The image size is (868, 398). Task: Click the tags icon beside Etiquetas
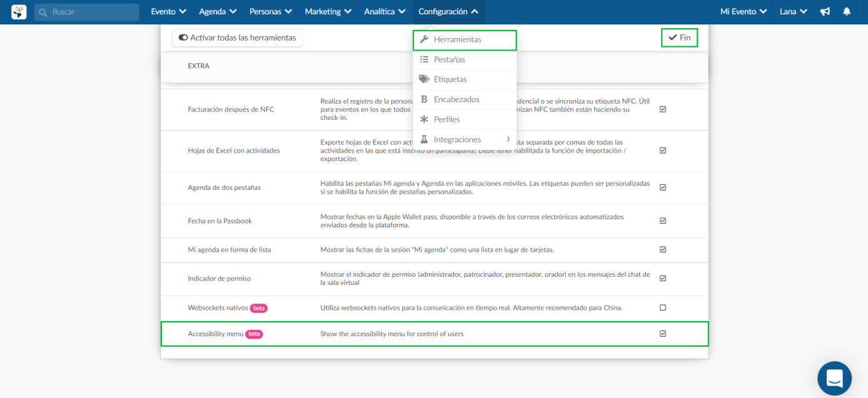tap(424, 79)
